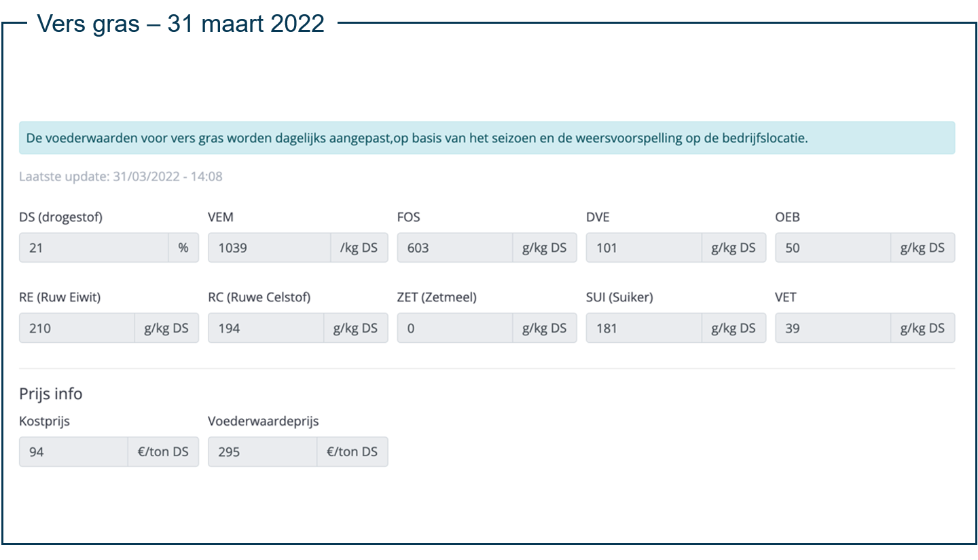Click the ZET (Zetmeel) value field
The image size is (978, 560).
454,328
